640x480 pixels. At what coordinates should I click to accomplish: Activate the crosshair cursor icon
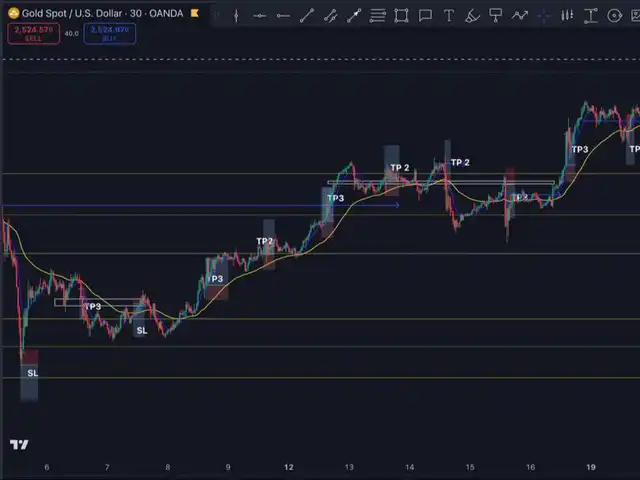[544, 16]
